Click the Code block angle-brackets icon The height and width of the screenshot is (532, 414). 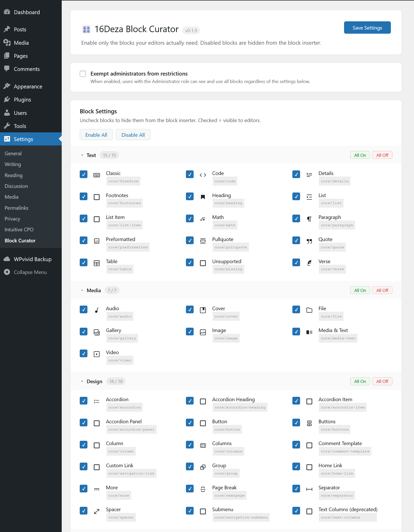click(203, 175)
